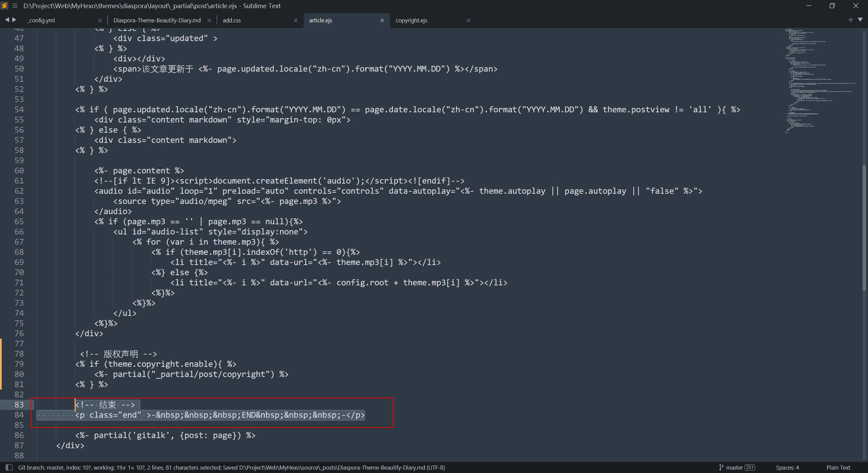Switch to Diaspora-Theme-Beautify-Diary.md tab
This screenshot has height=473, width=868.
click(157, 20)
